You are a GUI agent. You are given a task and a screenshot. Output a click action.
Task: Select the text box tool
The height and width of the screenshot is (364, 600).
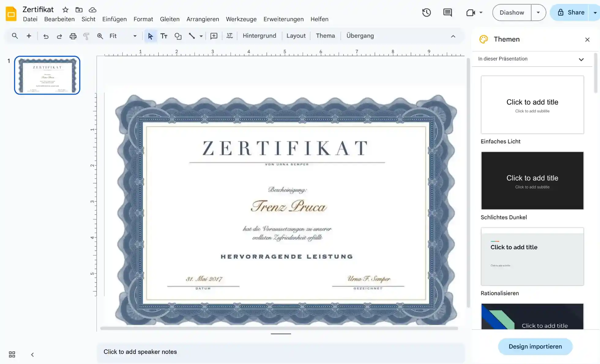pos(164,36)
